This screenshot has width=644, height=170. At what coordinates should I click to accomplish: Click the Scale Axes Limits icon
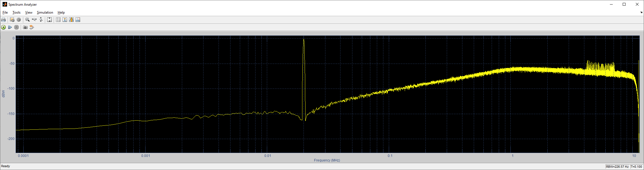pyautogui.click(x=49, y=20)
